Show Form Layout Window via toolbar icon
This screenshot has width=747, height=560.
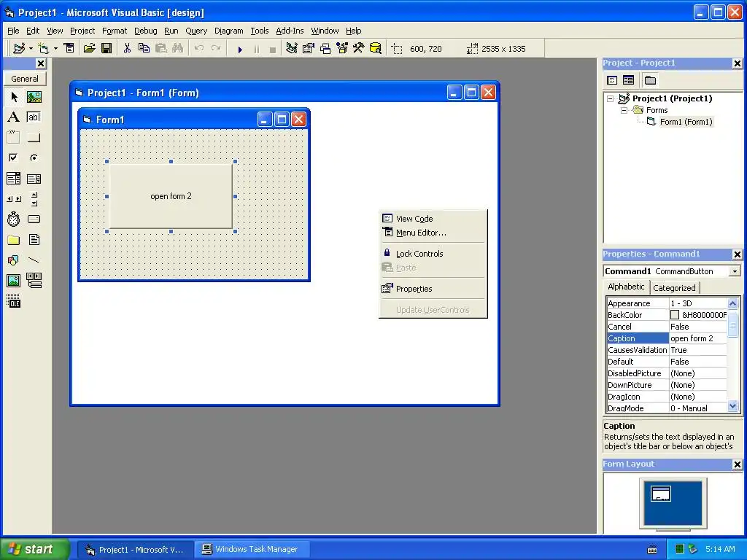point(325,49)
